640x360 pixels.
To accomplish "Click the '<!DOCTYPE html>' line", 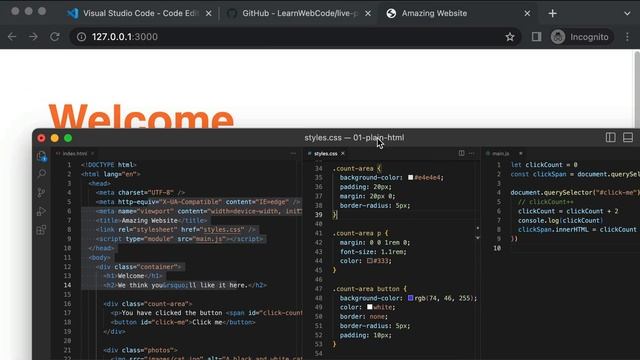I will (109, 165).
